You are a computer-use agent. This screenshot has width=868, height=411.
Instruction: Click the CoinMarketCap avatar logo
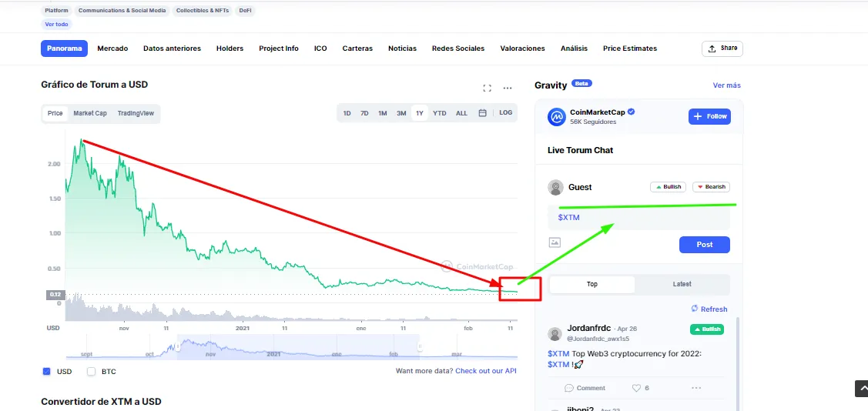[x=556, y=117]
